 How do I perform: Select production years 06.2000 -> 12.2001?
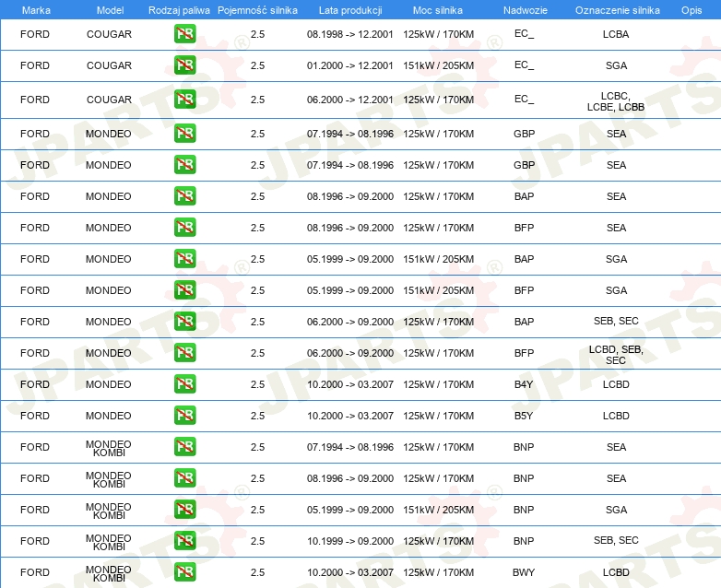click(350, 100)
